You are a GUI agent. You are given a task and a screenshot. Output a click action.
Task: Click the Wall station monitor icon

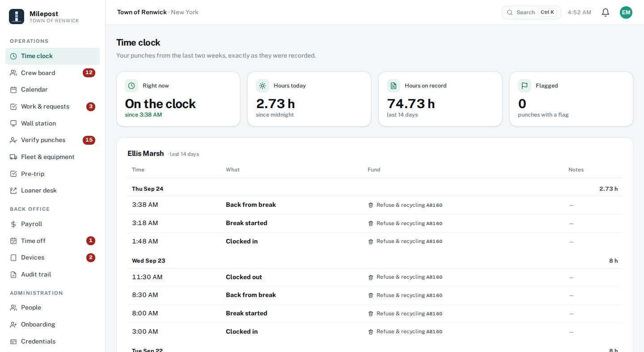[x=13, y=123]
